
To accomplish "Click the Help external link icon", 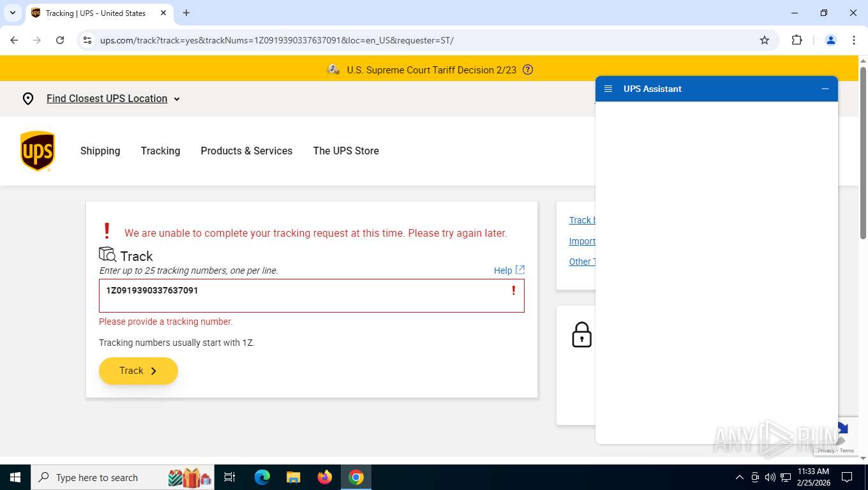I will 520,270.
